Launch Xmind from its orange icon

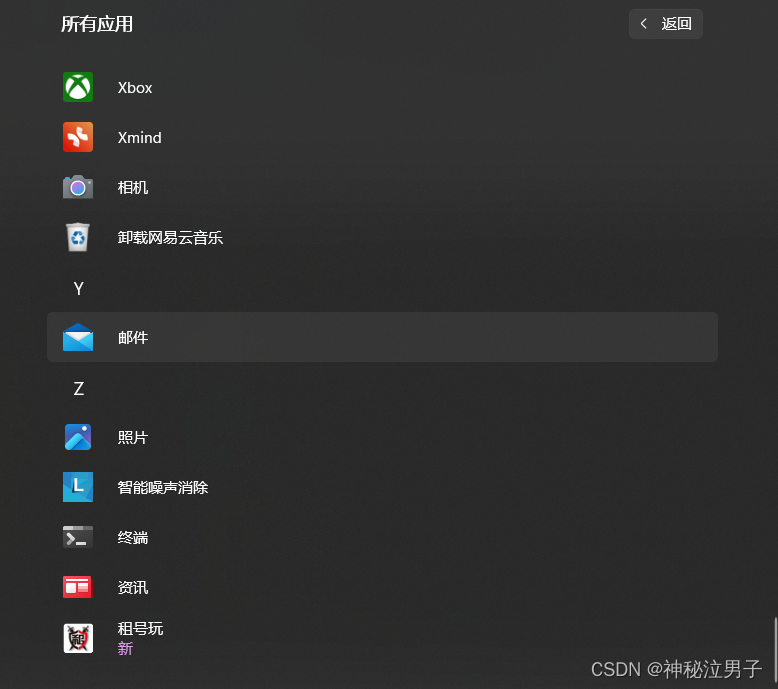78,137
